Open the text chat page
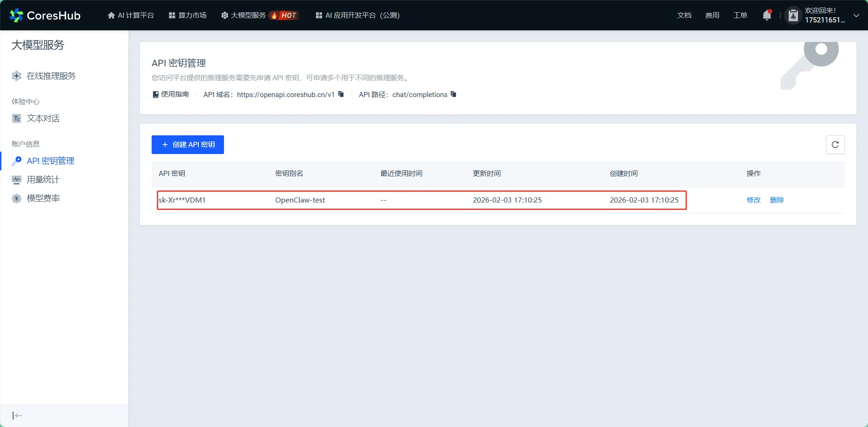This screenshot has width=868, height=427. tap(43, 119)
